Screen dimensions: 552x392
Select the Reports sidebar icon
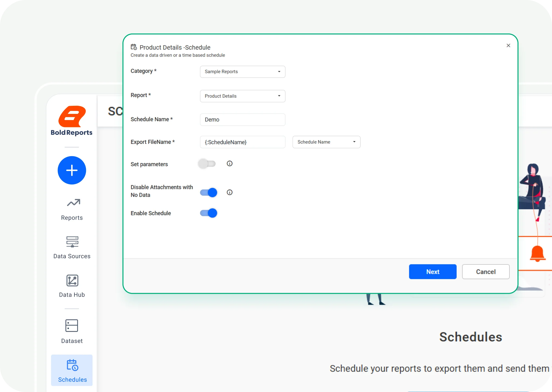tap(72, 203)
